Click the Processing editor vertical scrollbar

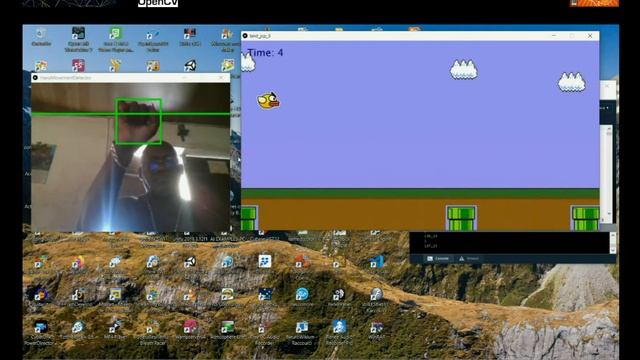609,171
